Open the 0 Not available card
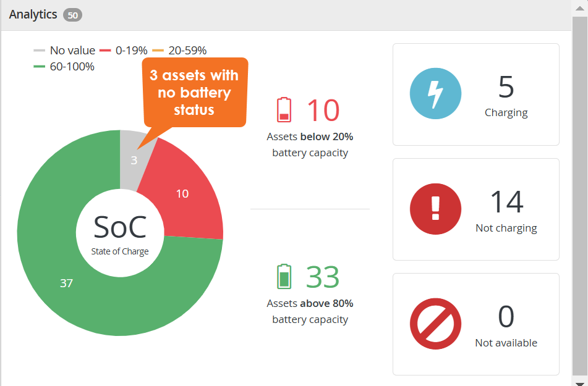Image resolution: width=588 pixels, height=386 pixels. (x=476, y=324)
